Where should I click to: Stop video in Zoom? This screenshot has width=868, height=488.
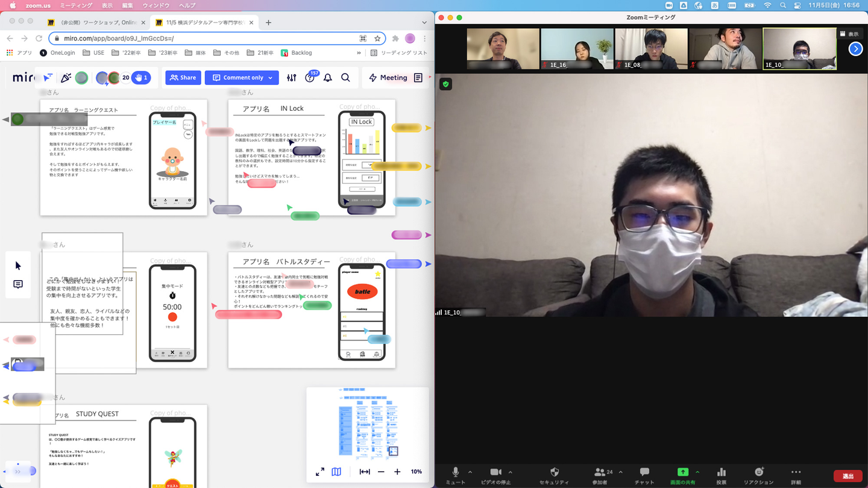(495, 475)
